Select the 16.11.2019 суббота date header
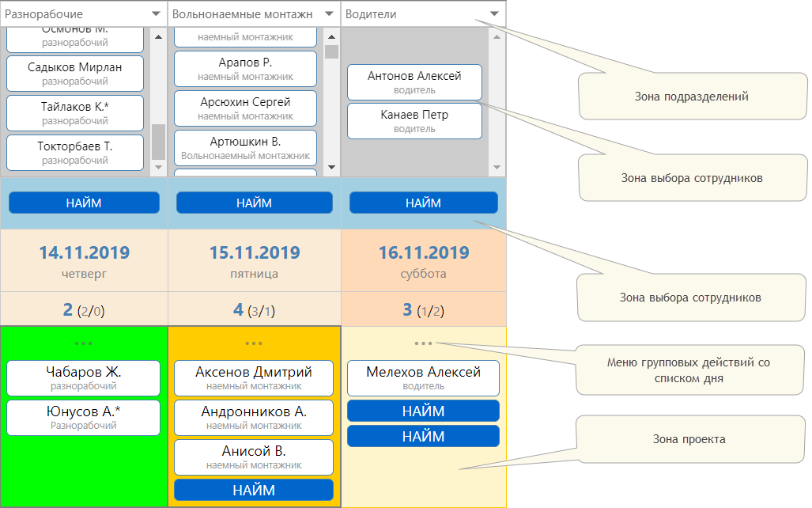 (423, 261)
